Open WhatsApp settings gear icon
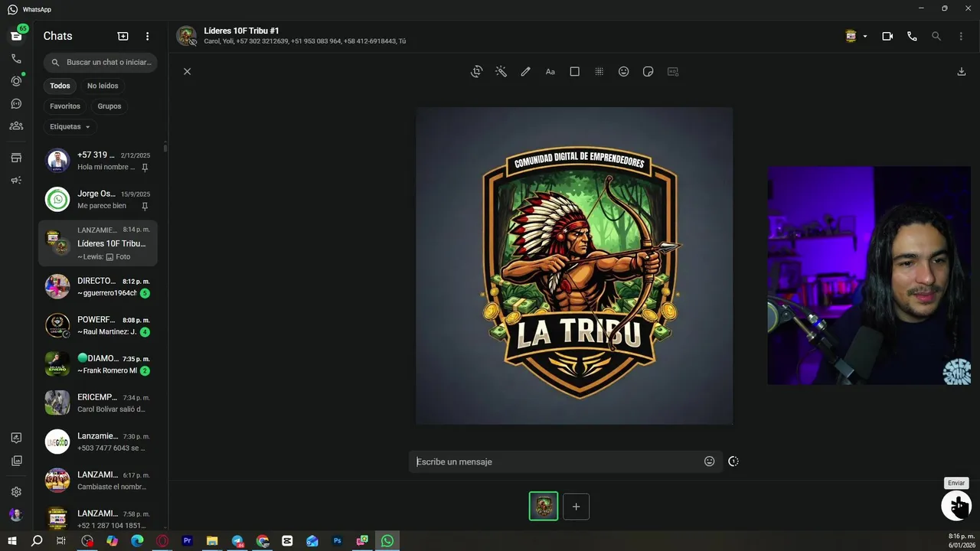The height and width of the screenshot is (551, 980). coord(16,492)
